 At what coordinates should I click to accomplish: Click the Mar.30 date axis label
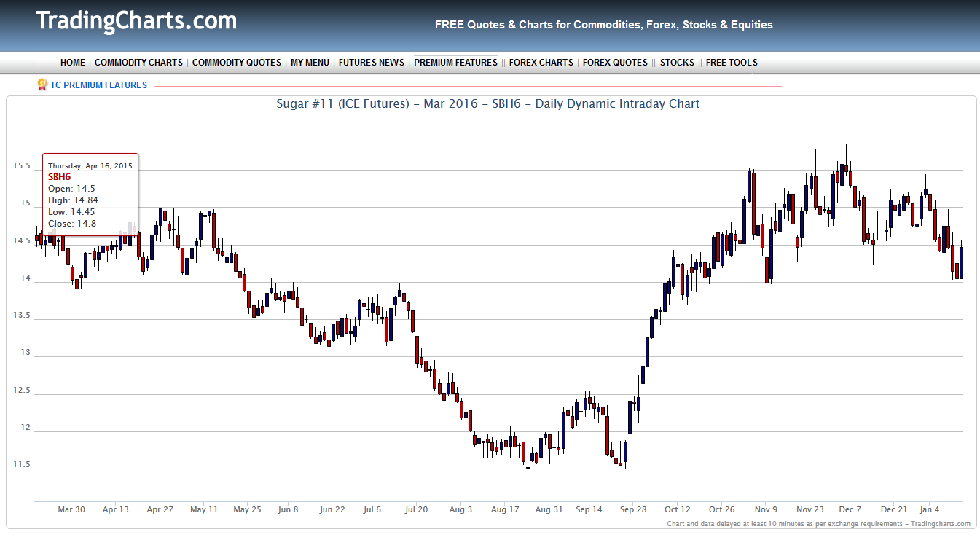pyautogui.click(x=71, y=510)
